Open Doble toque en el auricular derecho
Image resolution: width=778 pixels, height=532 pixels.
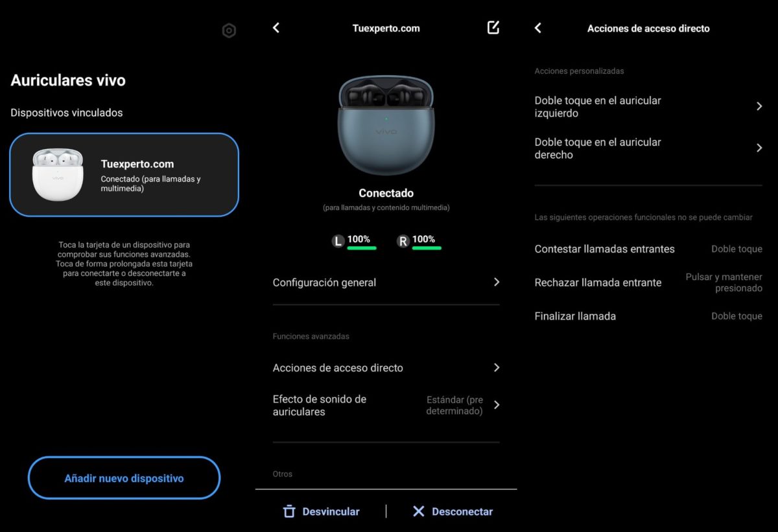[759, 148]
